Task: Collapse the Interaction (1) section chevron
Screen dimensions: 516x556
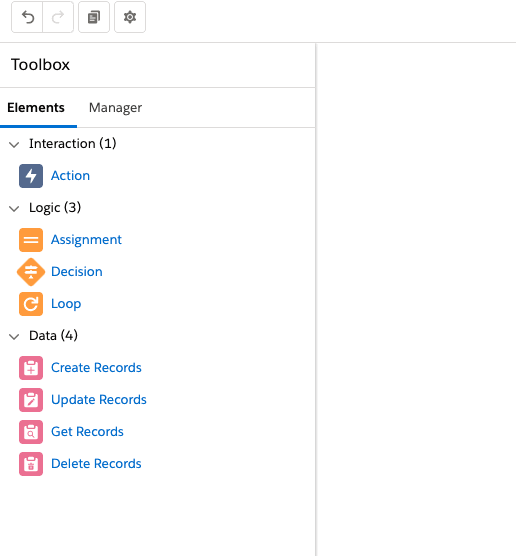Action: click(x=14, y=144)
